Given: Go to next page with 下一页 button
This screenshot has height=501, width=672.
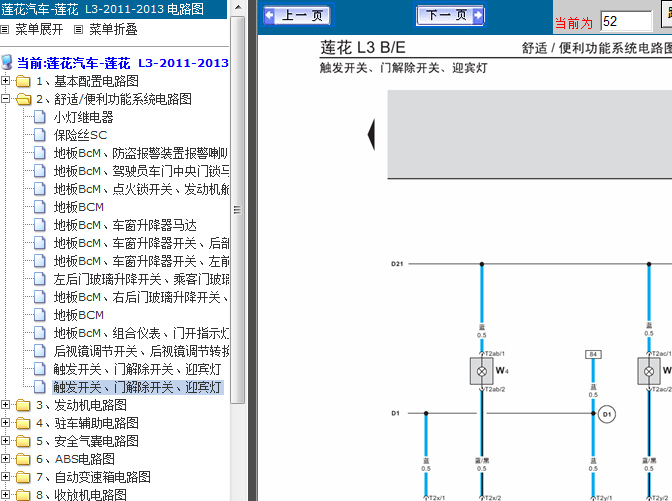Looking at the screenshot, I should pyautogui.click(x=450, y=15).
